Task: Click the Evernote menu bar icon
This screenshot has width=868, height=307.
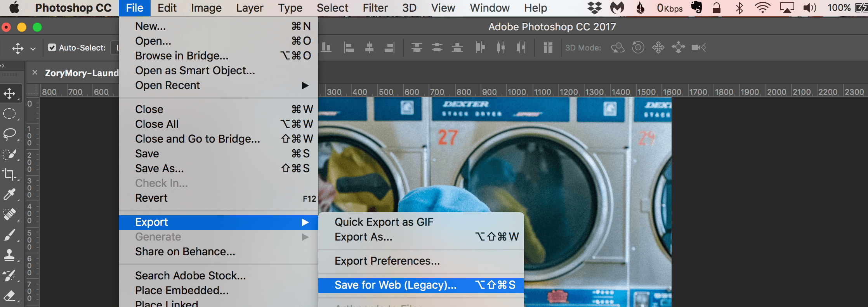Action: coord(697,7)
